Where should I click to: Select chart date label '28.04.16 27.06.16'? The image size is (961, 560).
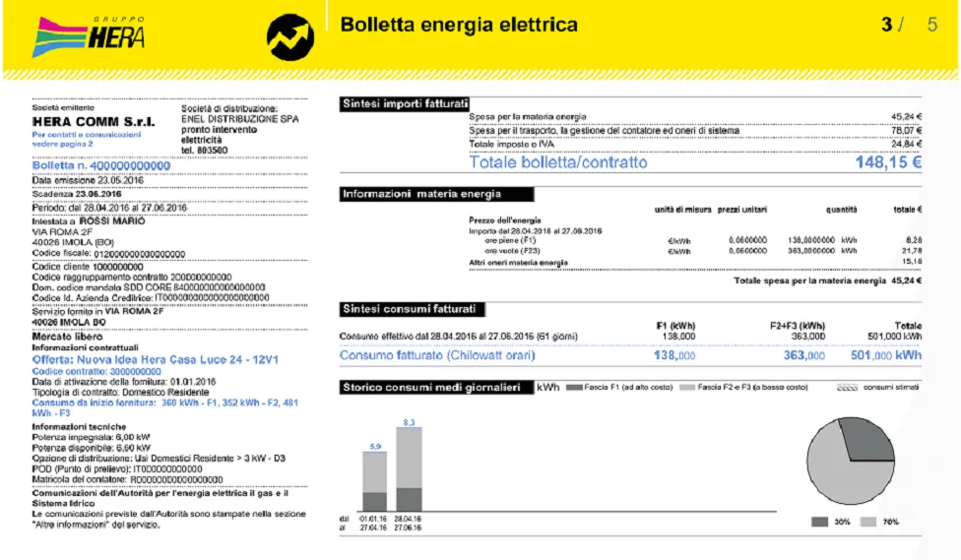click(x=408, y=524)
